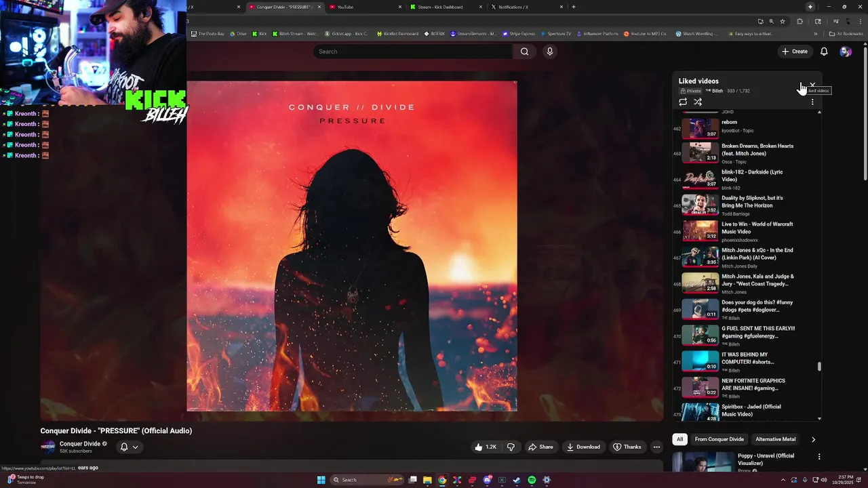Open the Liked videos playlist three-dot menu
This screenshot has height=488, width=868.
tap(812, 102)
